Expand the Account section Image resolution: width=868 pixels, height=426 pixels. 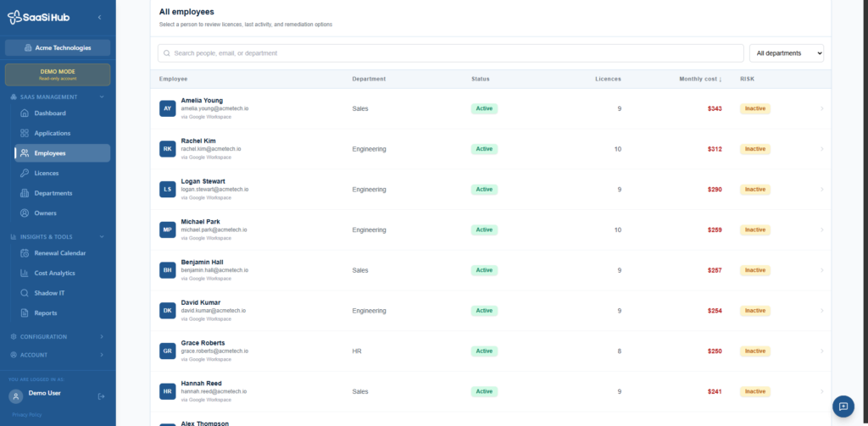pos(102,355)
